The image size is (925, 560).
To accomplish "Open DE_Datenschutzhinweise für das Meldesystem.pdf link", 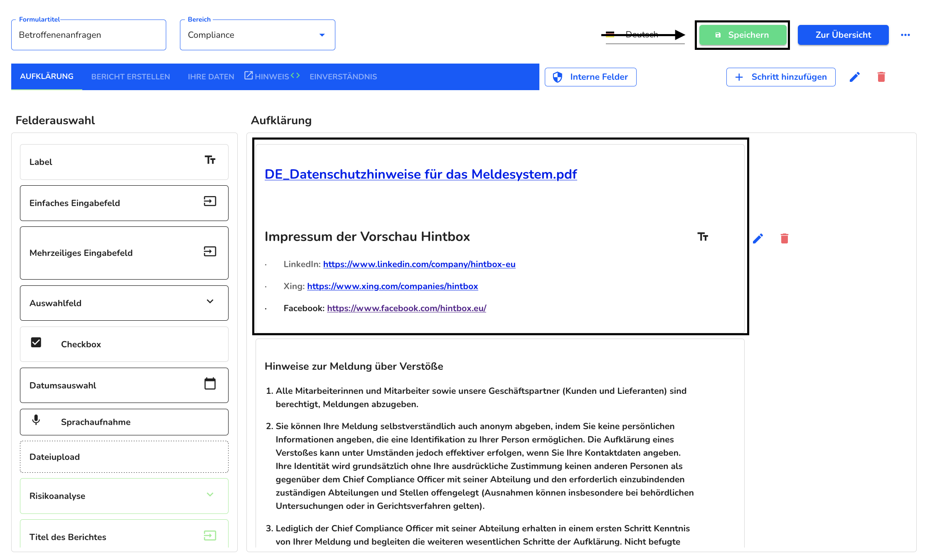I will point(421,174).
